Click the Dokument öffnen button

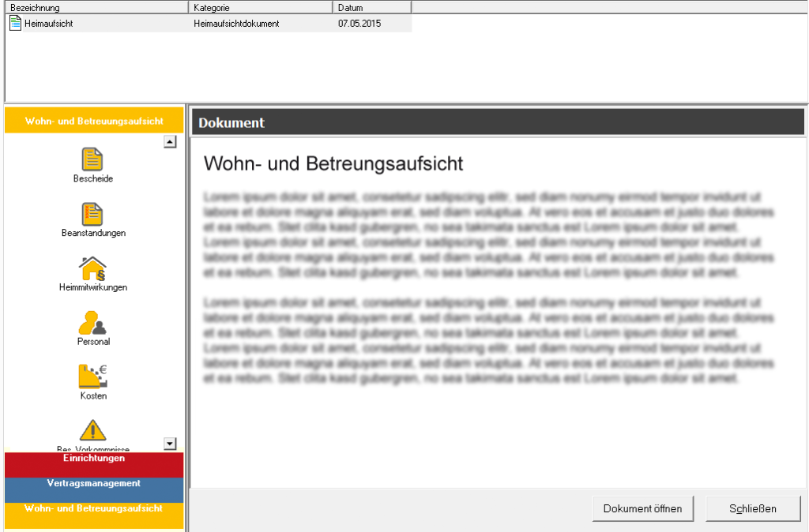[642, 508]
